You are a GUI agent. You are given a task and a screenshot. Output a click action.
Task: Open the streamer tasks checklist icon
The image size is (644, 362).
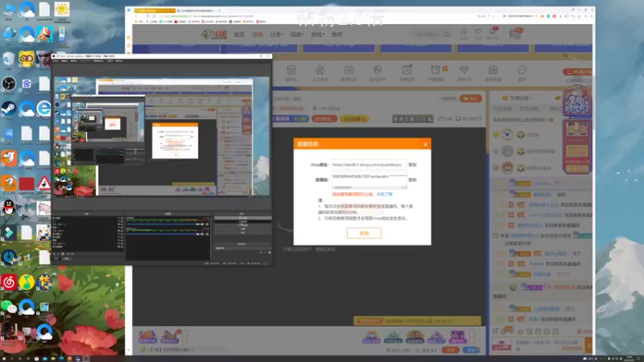(407, 72)
